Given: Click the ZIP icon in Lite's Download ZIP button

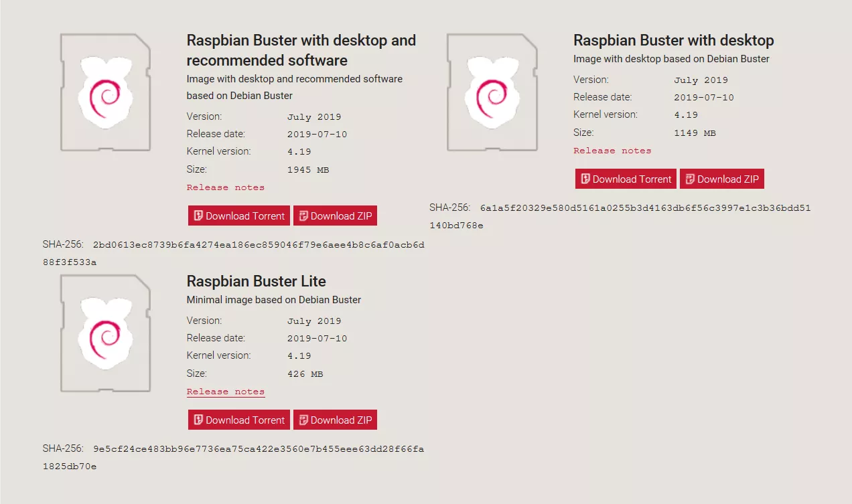Looking at the screenshot, I should tap(304, 420).
